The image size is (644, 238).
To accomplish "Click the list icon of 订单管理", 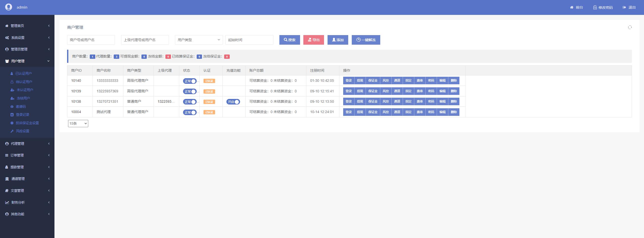I will [x=7, y=155].
